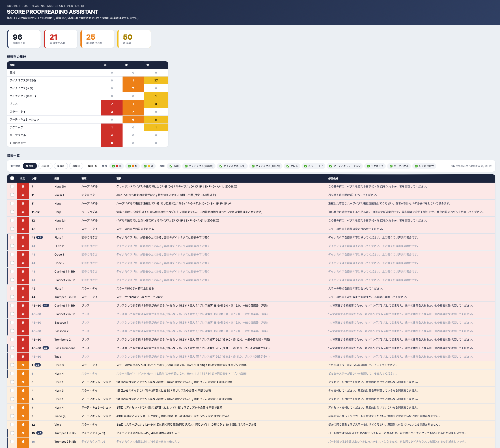Check the select-all checkbox in table header
Viewport: 500px width, 448px height.
click(x=12, y=178)
